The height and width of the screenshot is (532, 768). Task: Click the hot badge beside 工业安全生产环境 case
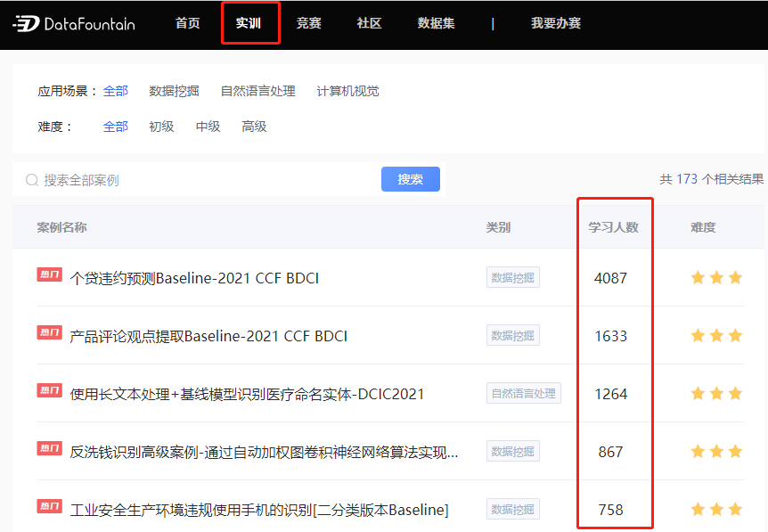pos(50,506)
